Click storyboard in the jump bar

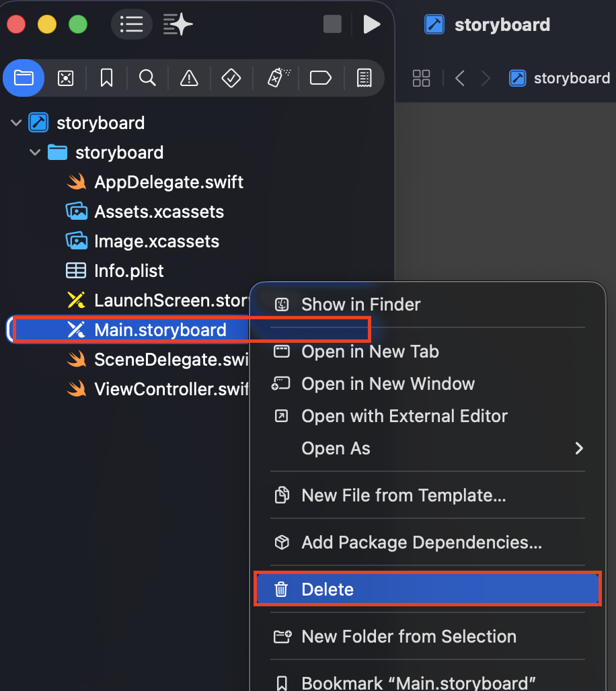560,79
